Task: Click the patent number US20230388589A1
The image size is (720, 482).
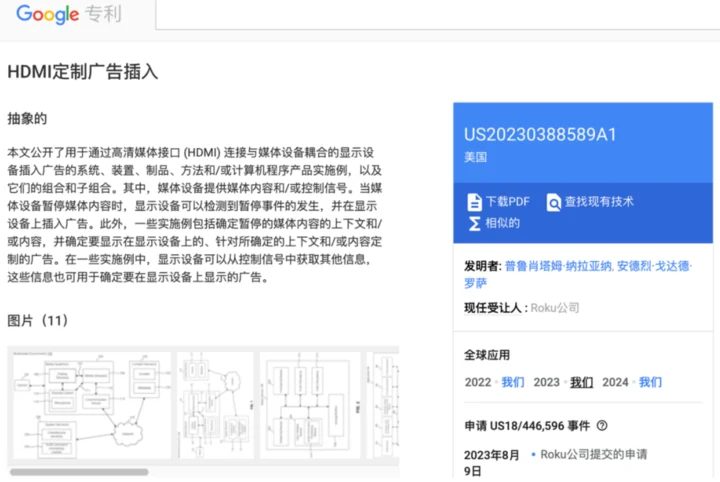Action: coord(540,135)
